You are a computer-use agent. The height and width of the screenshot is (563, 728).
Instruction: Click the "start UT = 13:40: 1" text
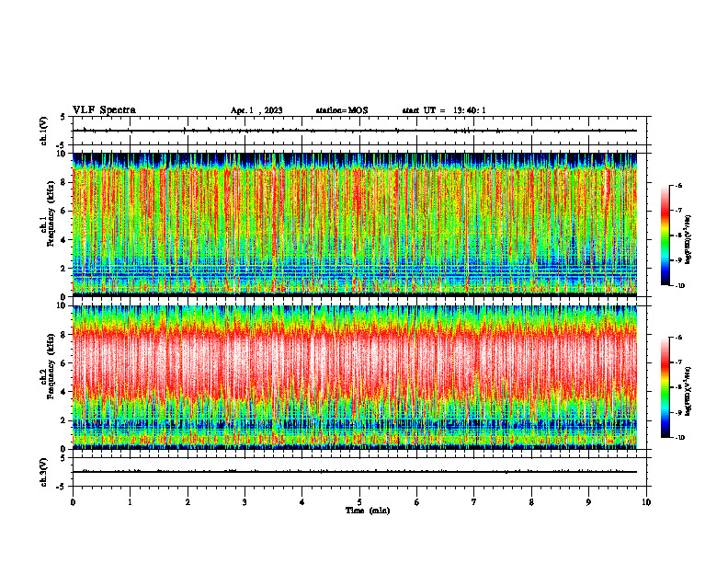pyautogui.click(x=444, y=110)
